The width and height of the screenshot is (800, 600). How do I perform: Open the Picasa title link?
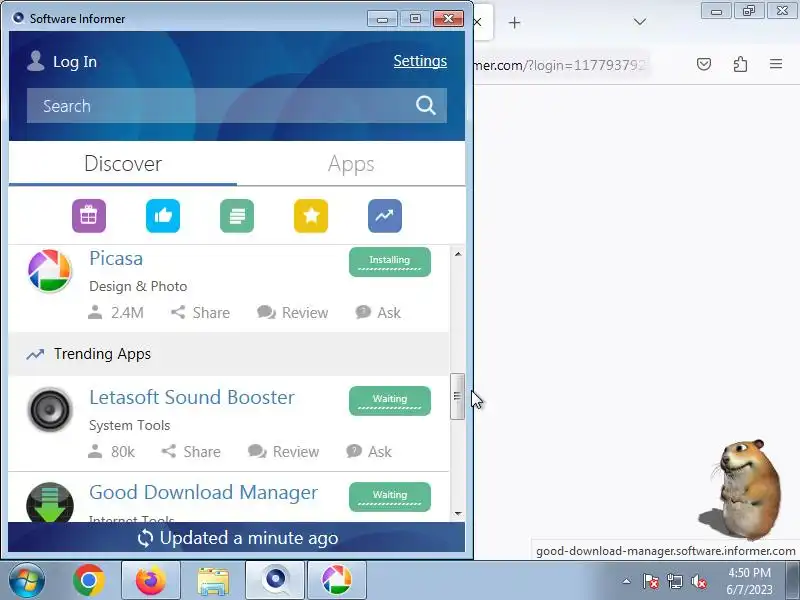coord(116,258)
